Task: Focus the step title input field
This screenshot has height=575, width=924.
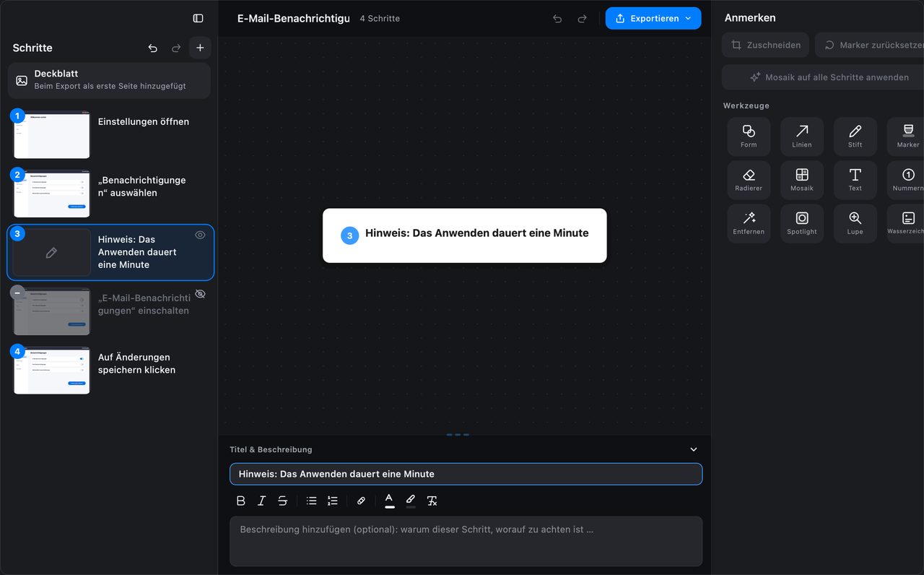Action: [466, 474]
